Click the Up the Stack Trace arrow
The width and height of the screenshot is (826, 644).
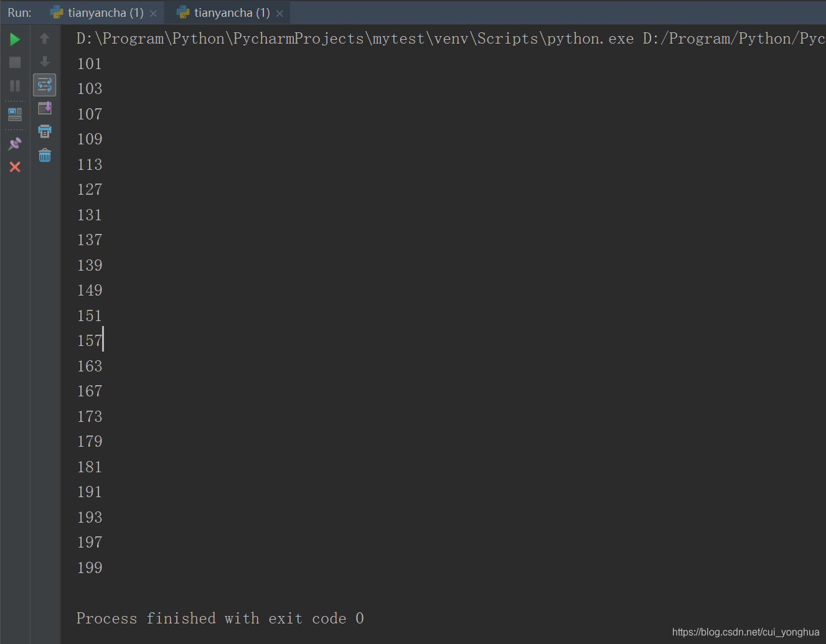45,39
